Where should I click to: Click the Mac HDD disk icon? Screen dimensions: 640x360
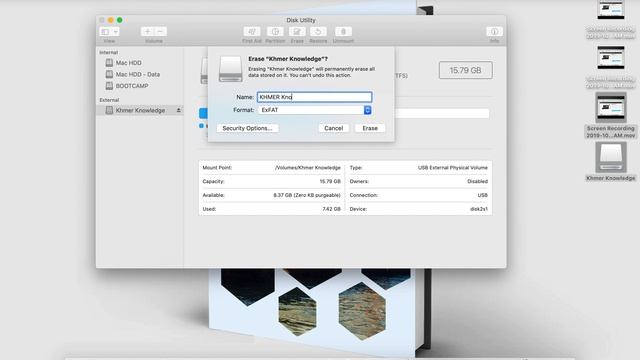point(109,63)
